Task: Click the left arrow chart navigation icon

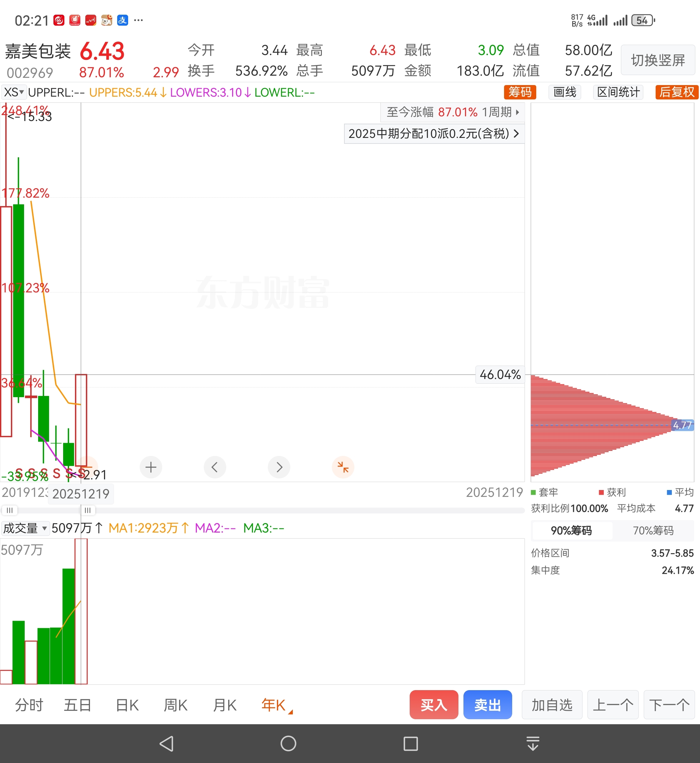Action: [x=215, y=467]
